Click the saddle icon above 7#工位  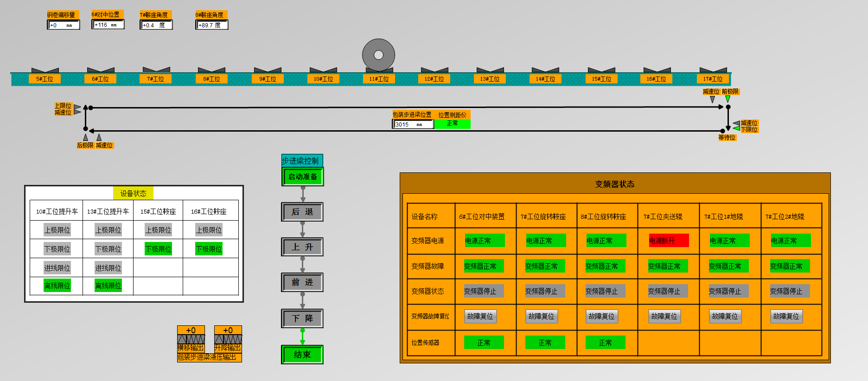click(156, 70)
